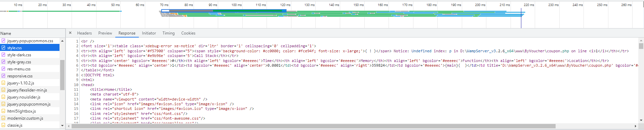The width and height of the screenshot is (644, 130).
Task: Open the Cookies tab
Action: point(188,33)
